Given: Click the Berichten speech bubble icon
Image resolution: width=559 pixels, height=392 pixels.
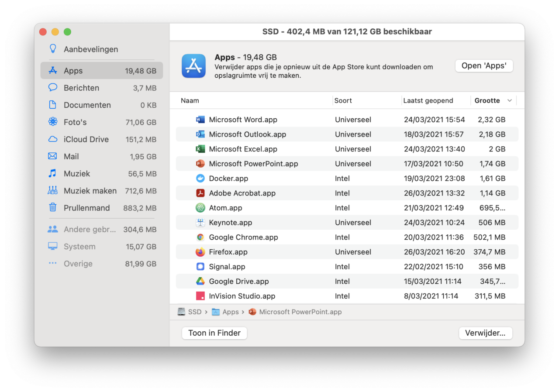Looking at the screenshot, I should [53, 87].
